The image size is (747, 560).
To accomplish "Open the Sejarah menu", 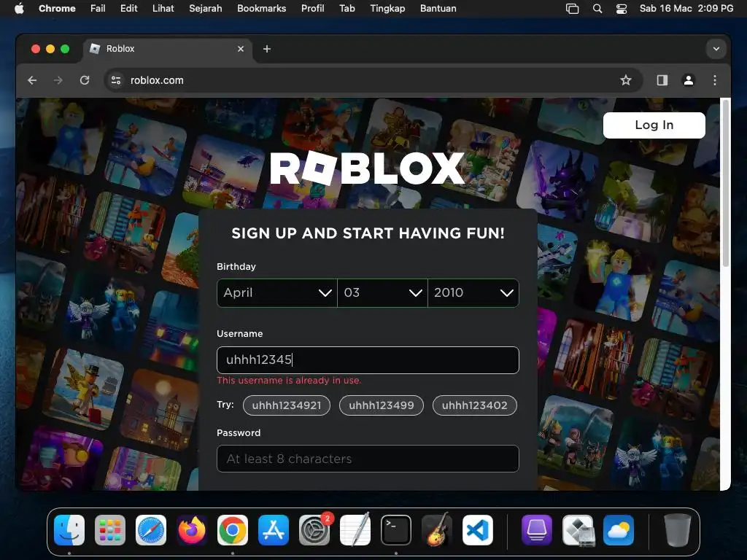I will coord(205,9).
